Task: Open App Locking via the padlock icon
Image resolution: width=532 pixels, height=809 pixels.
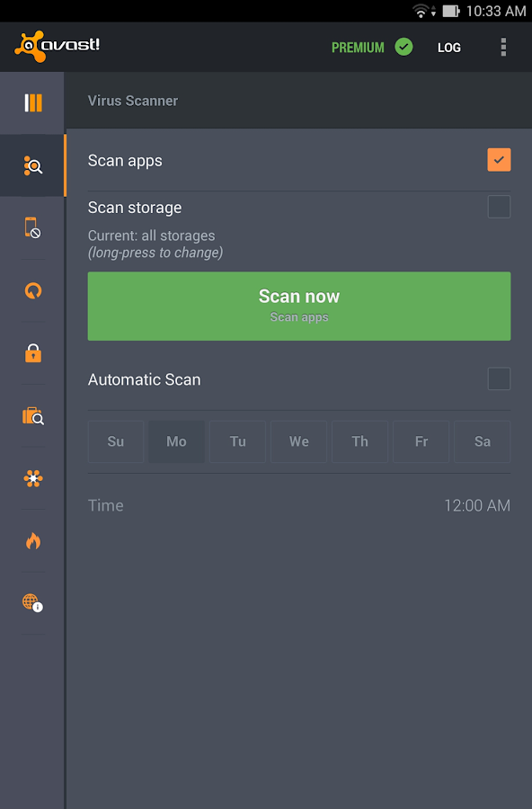Action: [x=32, y=353]
